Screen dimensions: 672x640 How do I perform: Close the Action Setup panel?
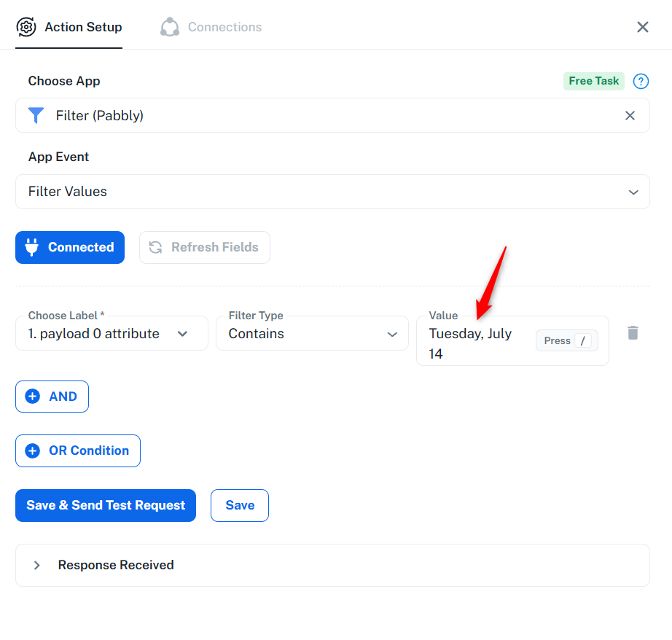(x=642, y=27)
